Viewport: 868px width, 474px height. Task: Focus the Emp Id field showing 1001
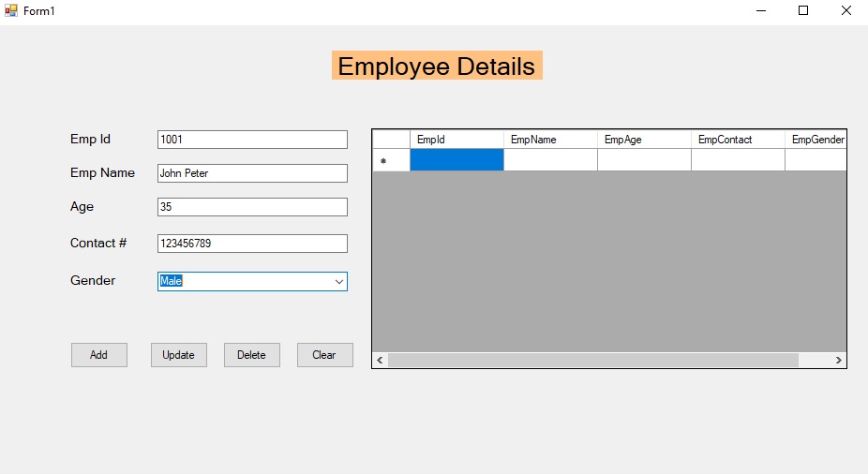coord(252,140)
